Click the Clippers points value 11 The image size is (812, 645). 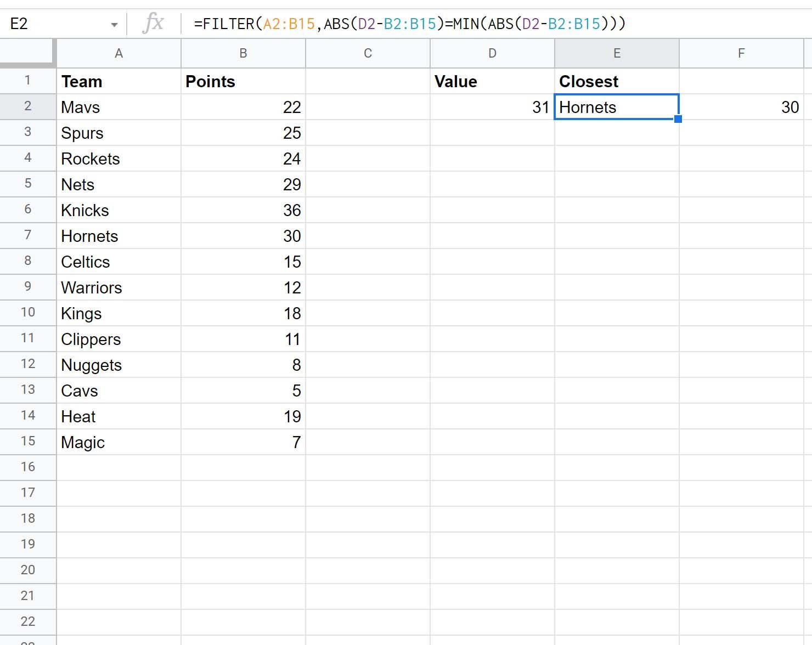click(243, 339)
